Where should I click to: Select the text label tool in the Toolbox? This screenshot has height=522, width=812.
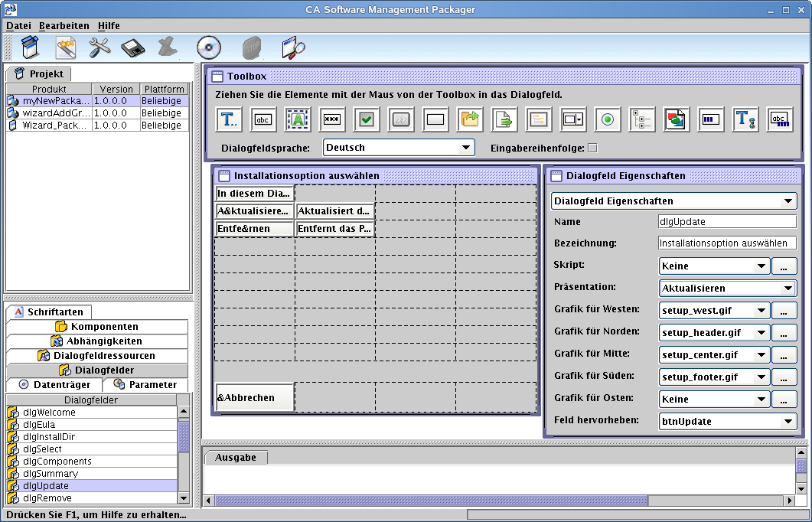[229, 119]
